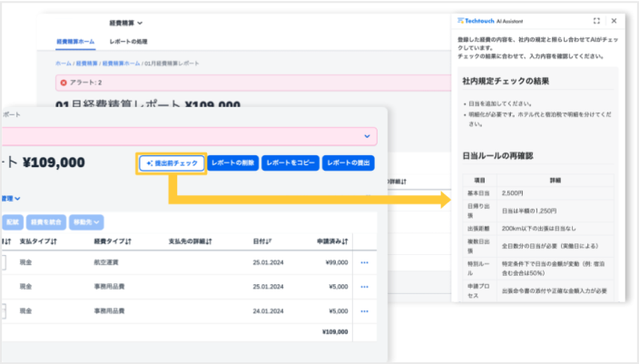Switch to the レポートの処理 tab
This screenshot has width=639, height=364.
pos(128,43)
